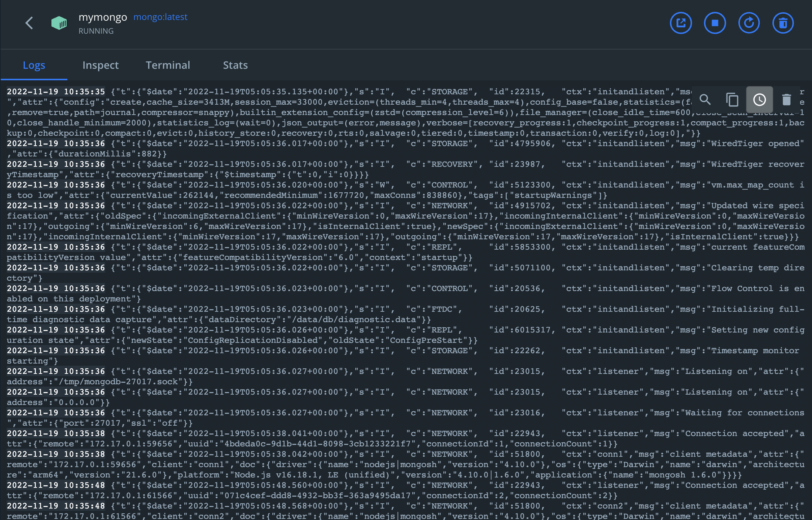Click the "durationMillis":882 log text
Viewport: 812px width, 520px height.
pyautogui.click(x=105, y=154)
